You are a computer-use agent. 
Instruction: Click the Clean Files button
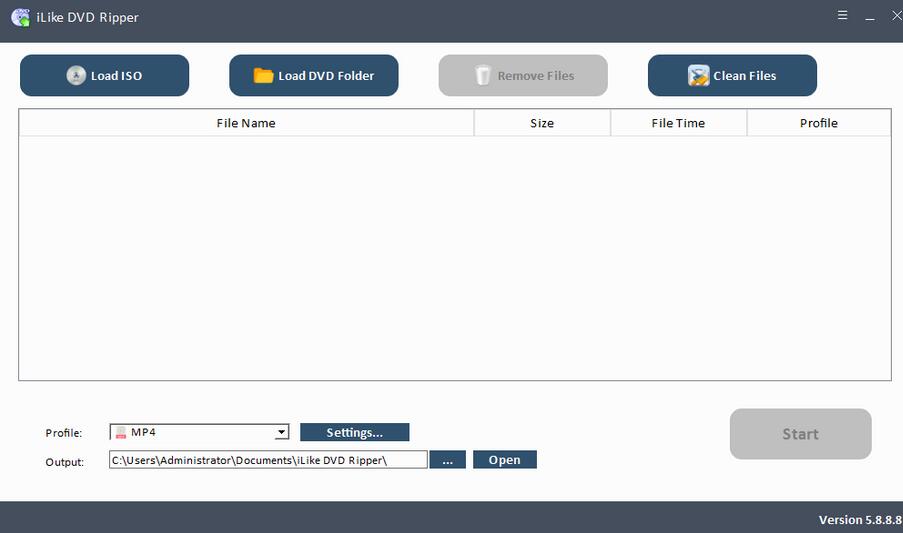(x=732, y=75)
